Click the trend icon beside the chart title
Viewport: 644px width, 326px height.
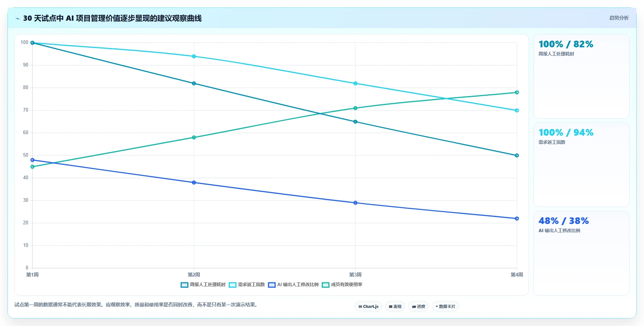[17, 18]
